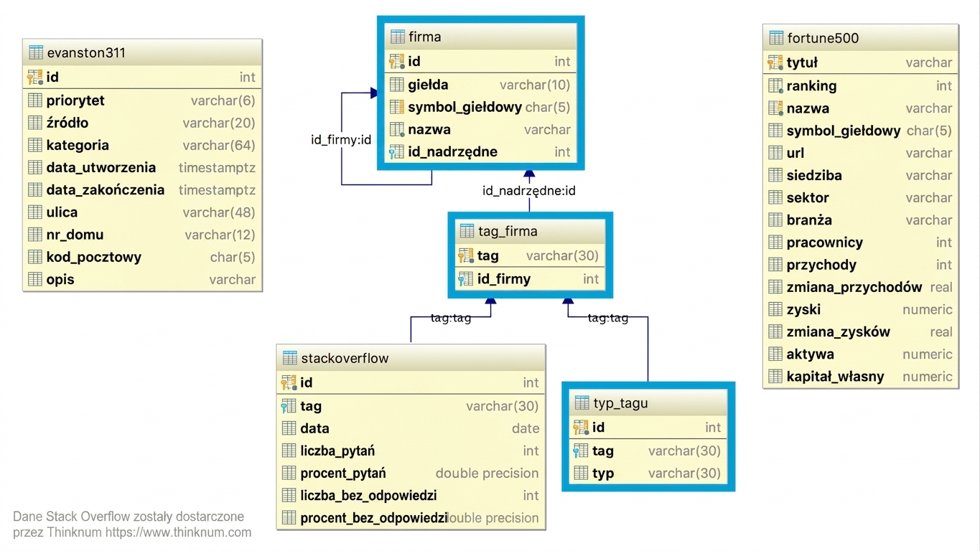Select the zmiana_przychodów column name

click(854, 287)
